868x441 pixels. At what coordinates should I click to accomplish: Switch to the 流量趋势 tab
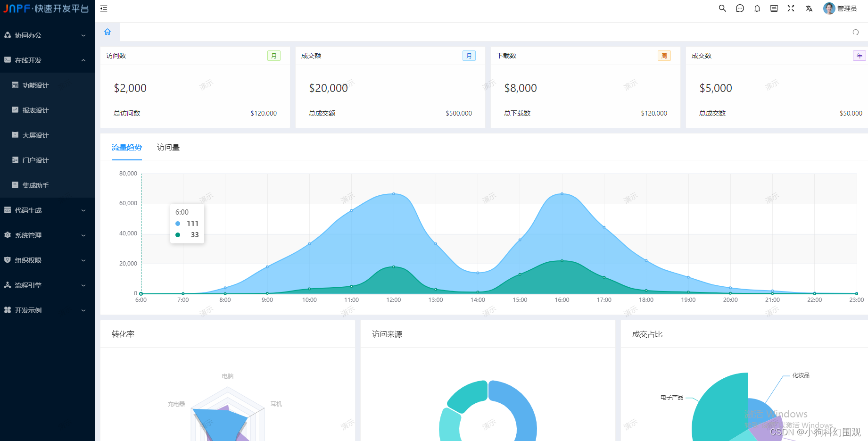pyautogui.click(x=127, y=148)
